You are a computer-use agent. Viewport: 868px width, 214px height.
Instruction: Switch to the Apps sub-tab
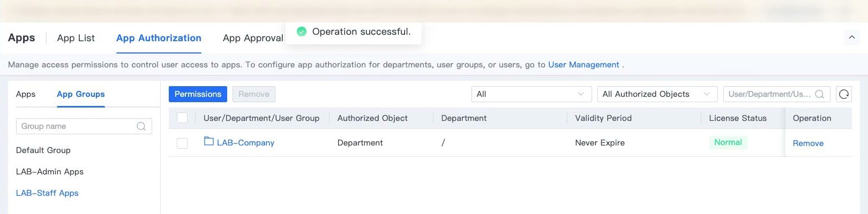pyautogui.click(x=26, y=94)
